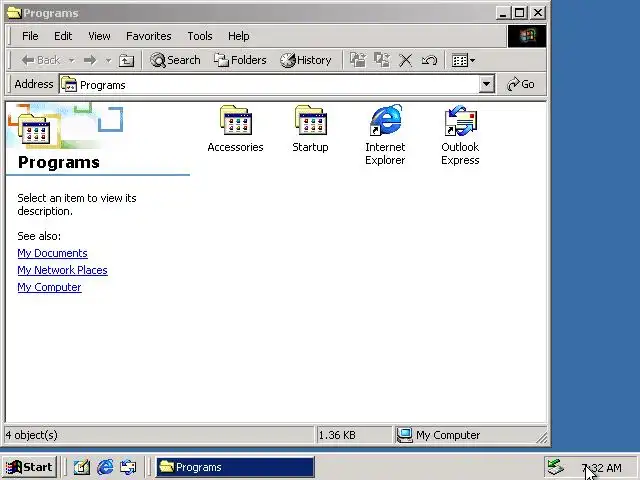The width and height of the screenshot is (640, 480).
Task: Open the Search pane
Action: click(175, 60)
